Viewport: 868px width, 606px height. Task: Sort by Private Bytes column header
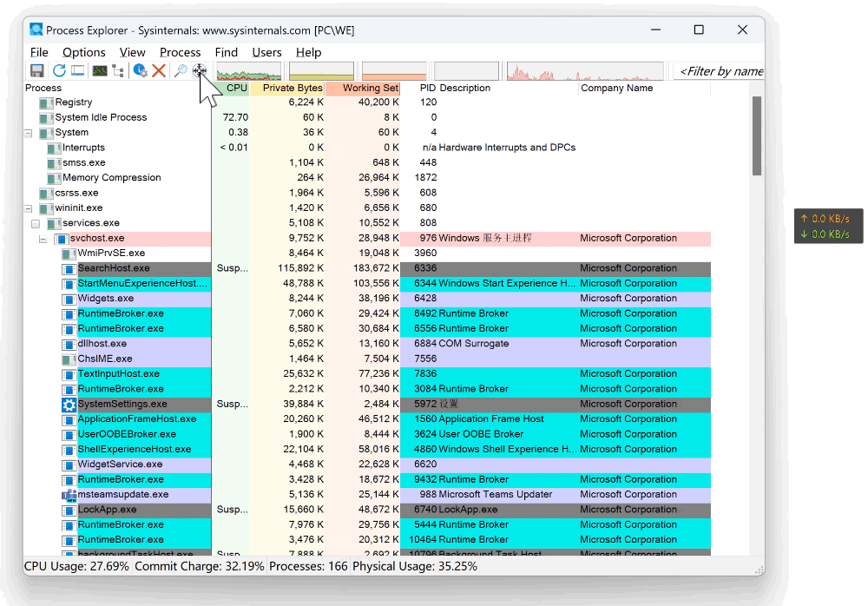pos(287,88)
